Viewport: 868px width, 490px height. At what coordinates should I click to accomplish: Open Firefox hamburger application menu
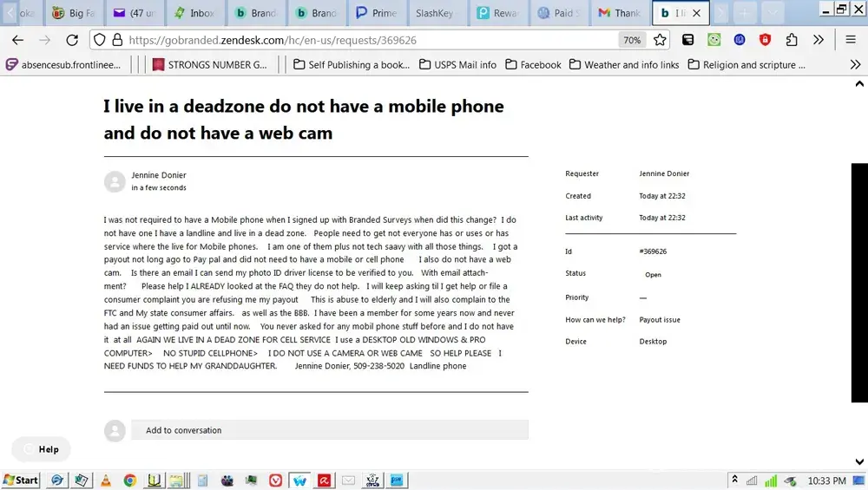pos(852,40)
